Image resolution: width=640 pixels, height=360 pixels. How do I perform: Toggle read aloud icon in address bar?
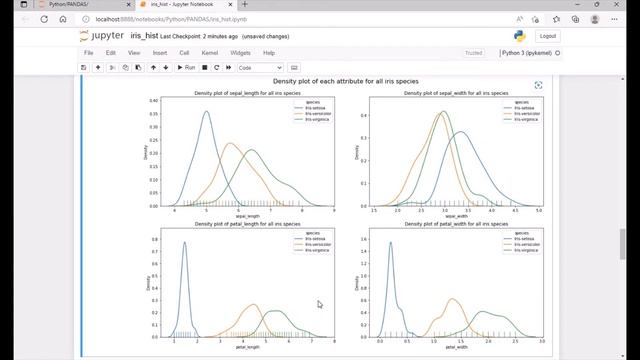[520, 19]
